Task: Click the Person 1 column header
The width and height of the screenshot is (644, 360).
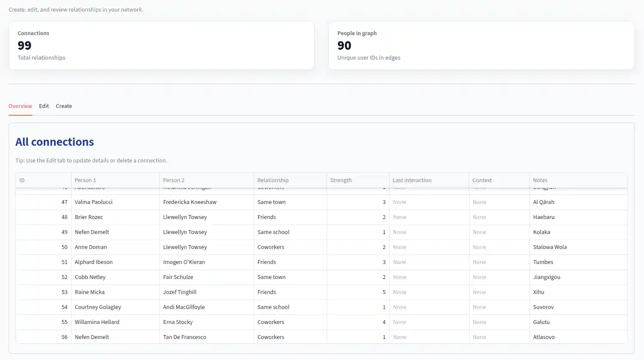Action: pos(115,180)
